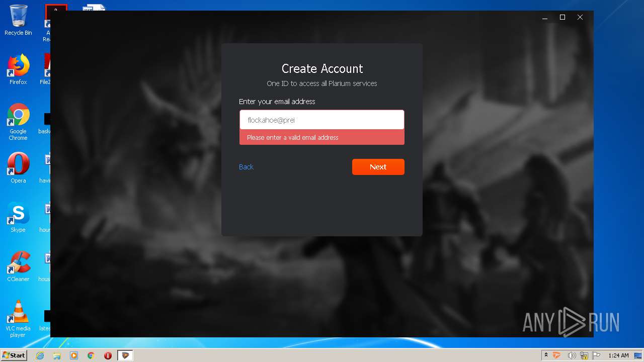Close the Plarium window
Screen dimensions: 644x362
pyautogui.click(x=580, y=17)
